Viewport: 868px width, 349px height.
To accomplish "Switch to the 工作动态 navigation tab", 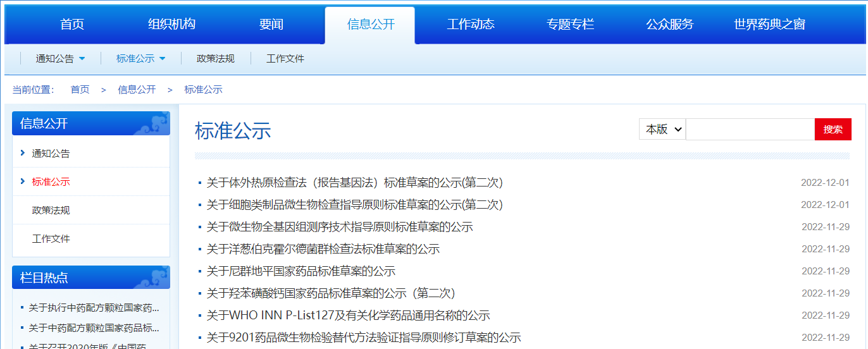I will click(471, 25).
